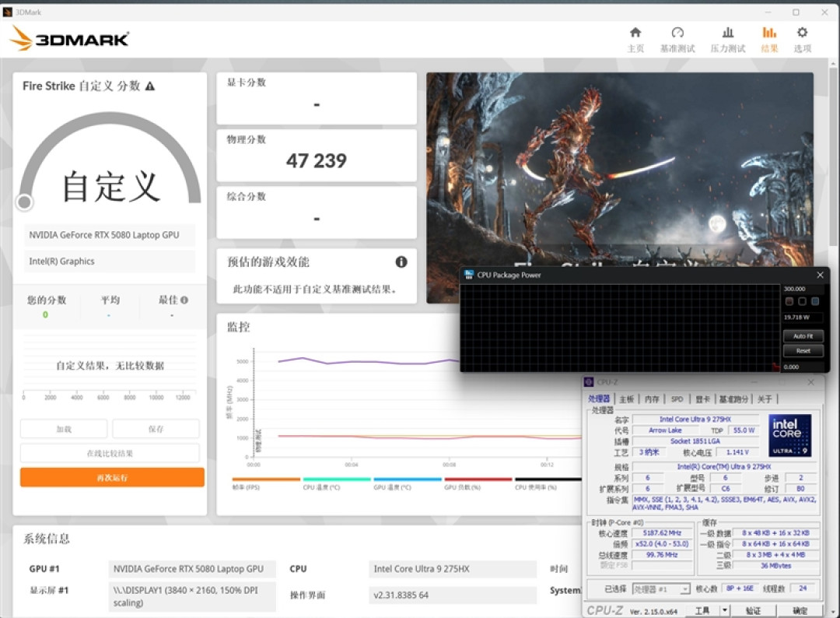Select the black color swatch in CPU Package Power
The width and height of the screenshot is (840, 618).
802,301
